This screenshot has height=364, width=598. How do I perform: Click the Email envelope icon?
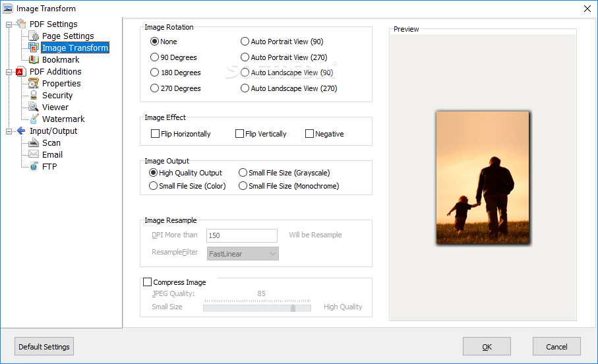click(34, 154)
